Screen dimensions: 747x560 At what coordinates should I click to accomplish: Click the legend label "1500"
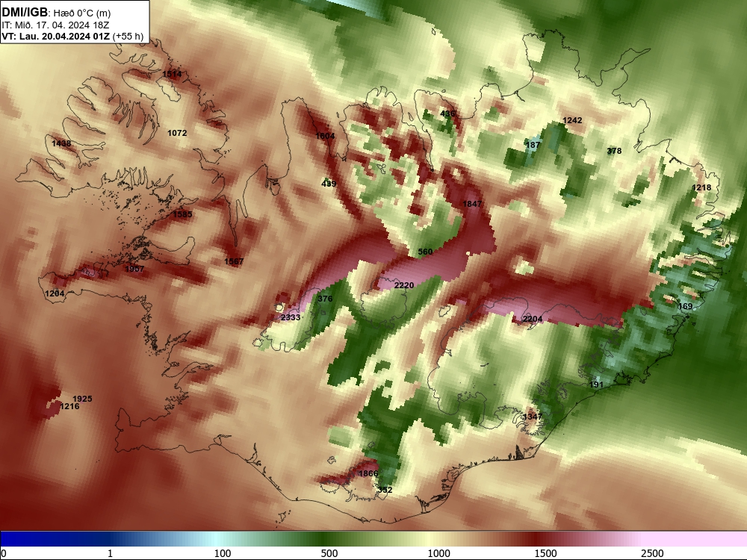point(545,553)
